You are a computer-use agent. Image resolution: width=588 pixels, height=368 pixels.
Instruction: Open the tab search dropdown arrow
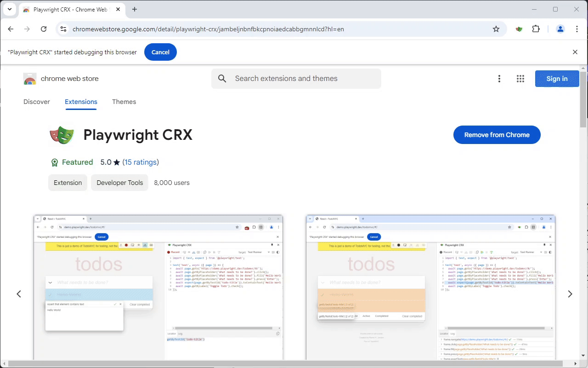pyautogui.click(x=10, y=9)
